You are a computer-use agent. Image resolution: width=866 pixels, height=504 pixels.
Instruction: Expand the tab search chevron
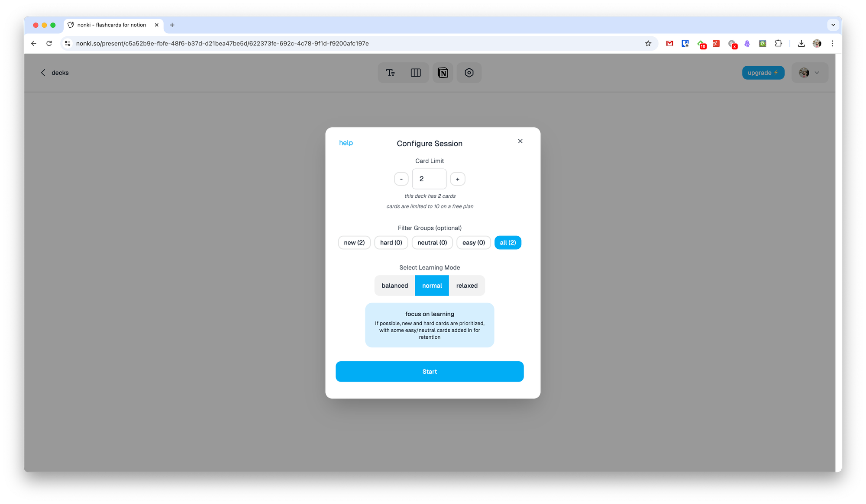833,25
